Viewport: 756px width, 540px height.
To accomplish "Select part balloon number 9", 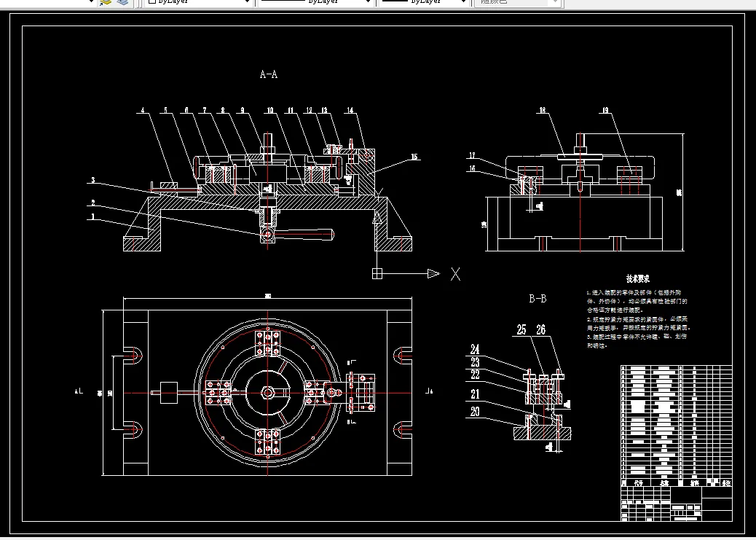I will click(243, 110).
